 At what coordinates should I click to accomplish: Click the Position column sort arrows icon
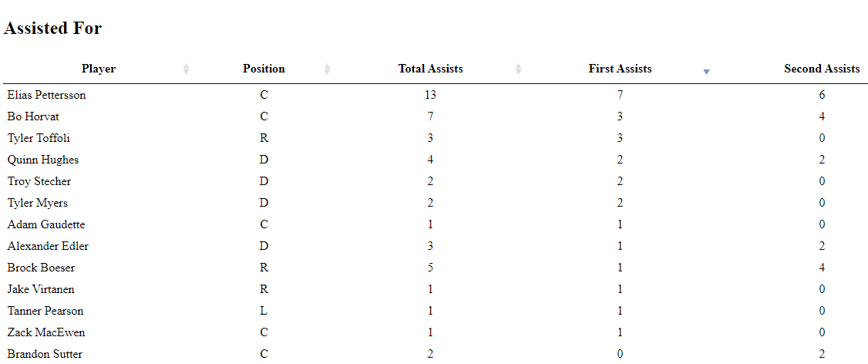click(x=327, y=69)
